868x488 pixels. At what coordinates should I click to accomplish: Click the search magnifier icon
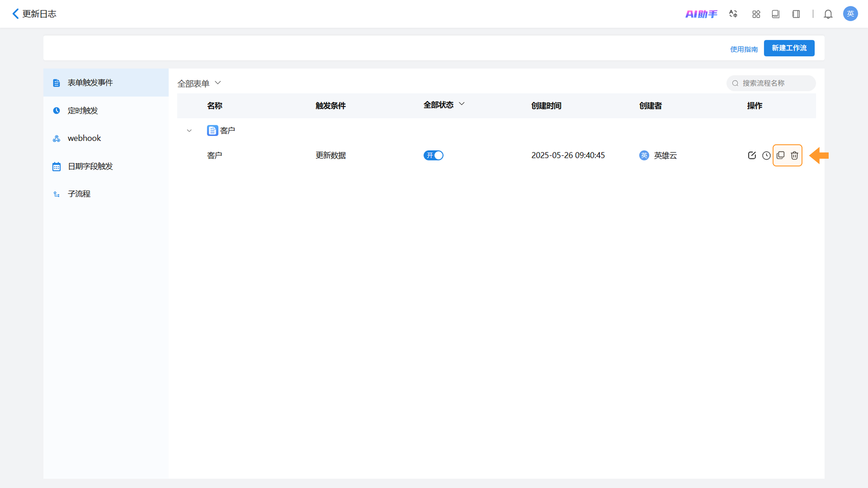point(735,83)
